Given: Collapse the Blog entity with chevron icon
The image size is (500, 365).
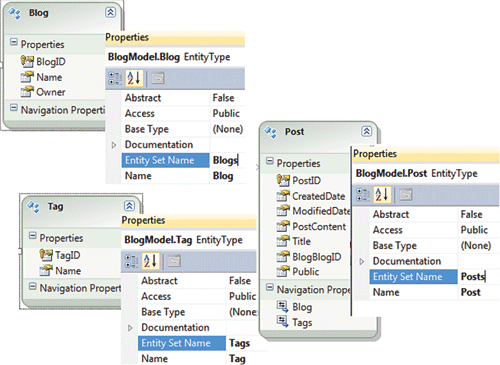Looking at the screenshot, I should 110,12.
